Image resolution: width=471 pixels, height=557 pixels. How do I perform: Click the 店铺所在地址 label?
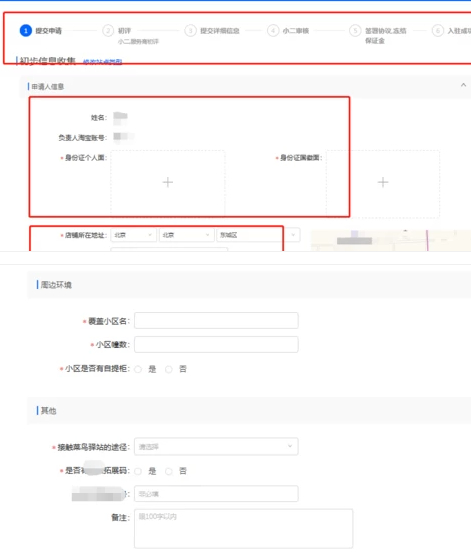click(x=86, y=235)
